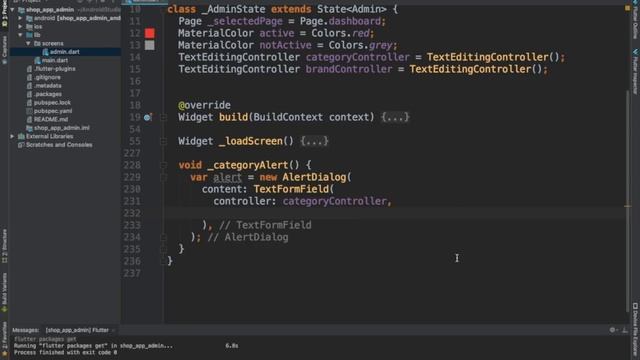
Task: Collapse the _categoryAlert method at line 228
Action: click(163, 165)
